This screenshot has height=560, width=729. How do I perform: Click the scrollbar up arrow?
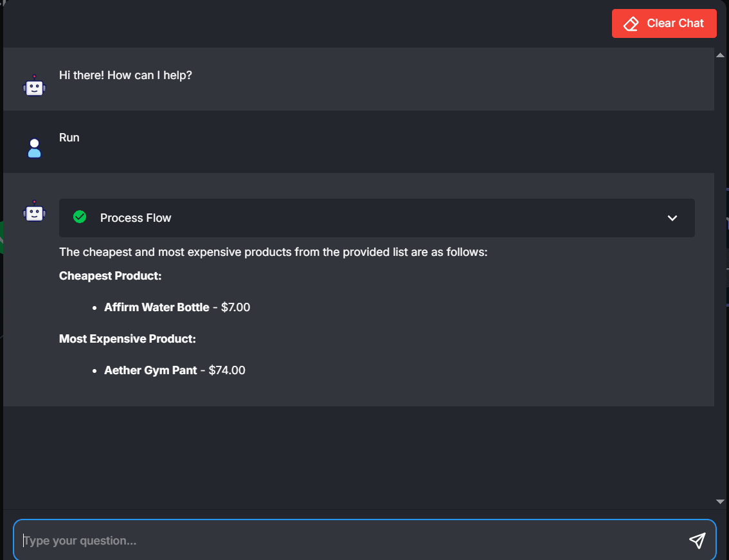point(720,55)
